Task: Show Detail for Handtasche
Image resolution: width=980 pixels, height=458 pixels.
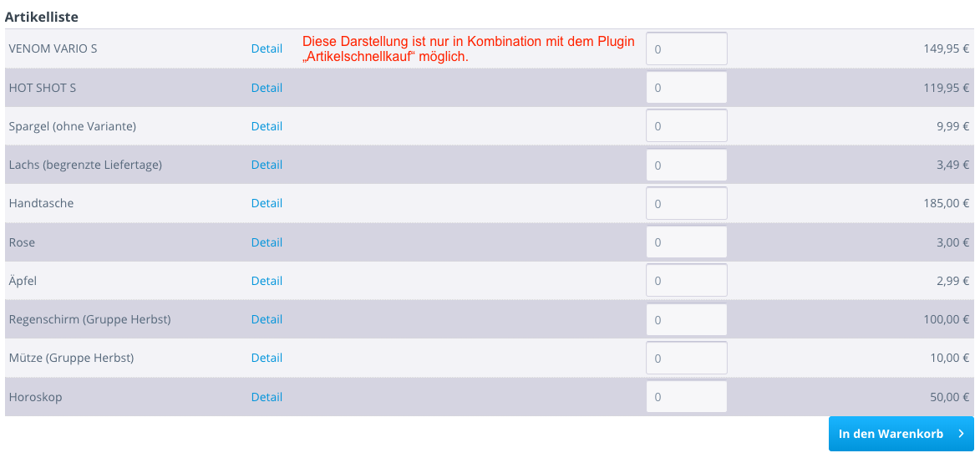Action: tap(267, 203)
